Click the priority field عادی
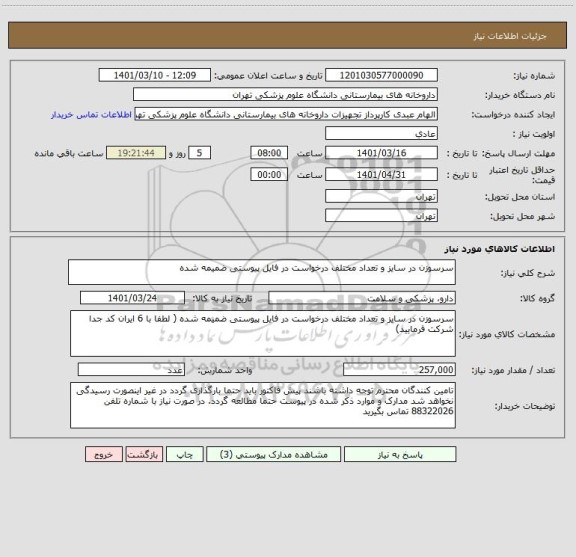Viewport: 576px width, 557px height. coord(381,133)
